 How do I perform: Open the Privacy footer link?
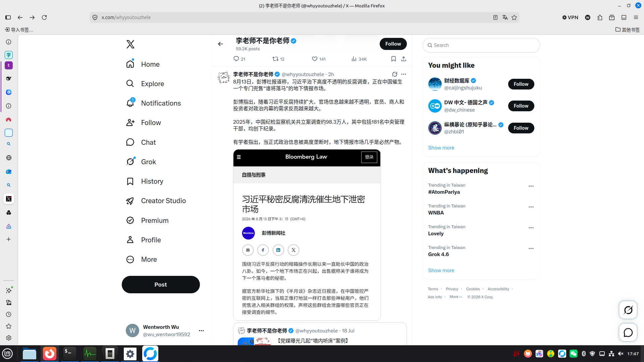click(452, 289)
